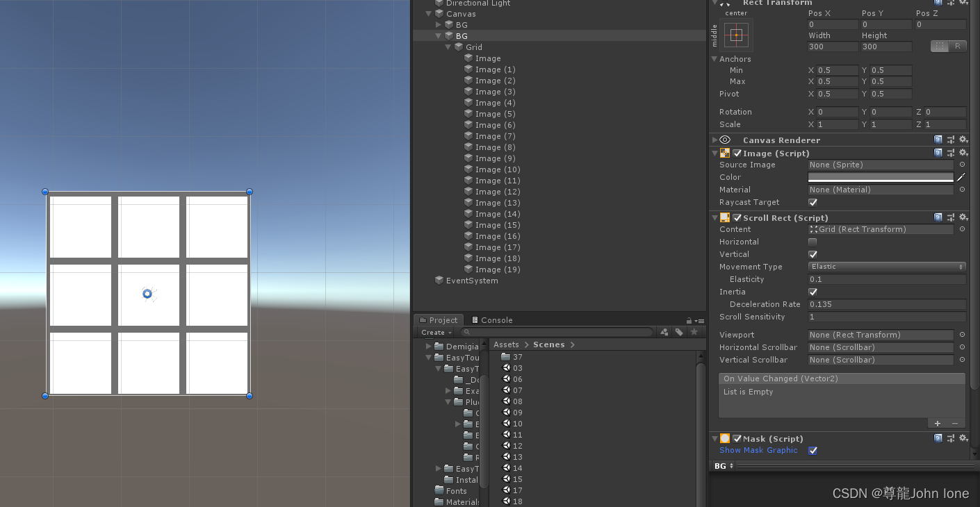
Task: Disable the Vertical scroll checkbox
Action: [812, 254]
